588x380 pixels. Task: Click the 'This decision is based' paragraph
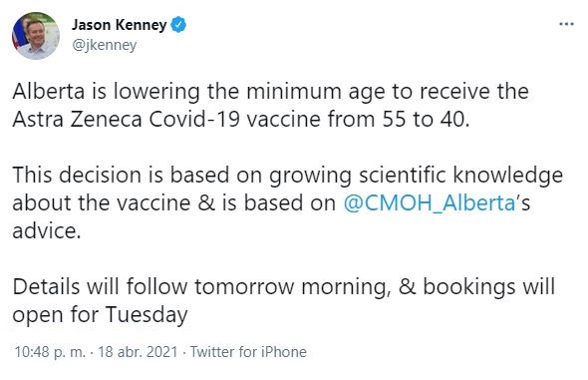pos(288,202)
